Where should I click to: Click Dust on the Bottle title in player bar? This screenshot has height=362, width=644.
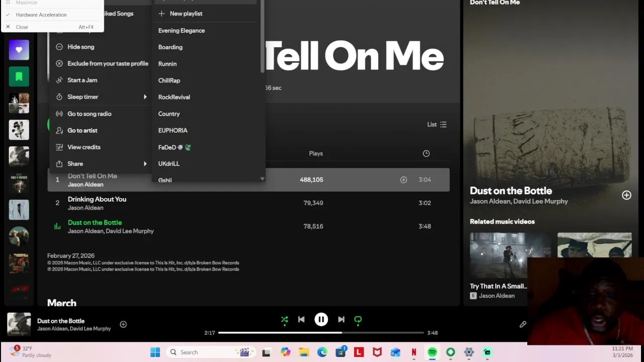pos(61,321)
